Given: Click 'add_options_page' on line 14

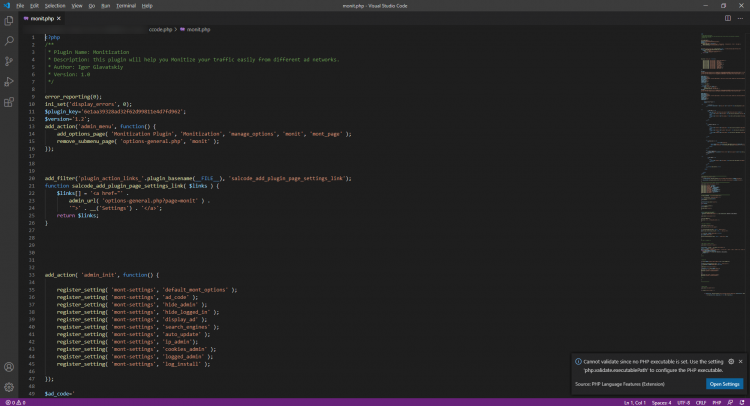Looking at the screenshot, I should click(x=81, y=134).
